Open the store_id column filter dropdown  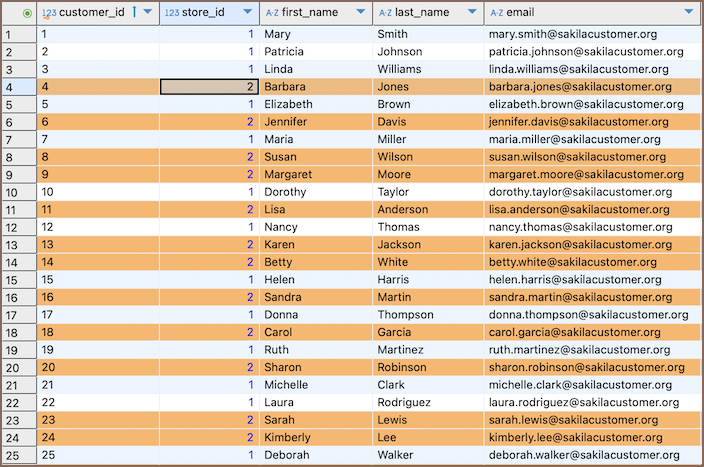(x=247, y=13)
